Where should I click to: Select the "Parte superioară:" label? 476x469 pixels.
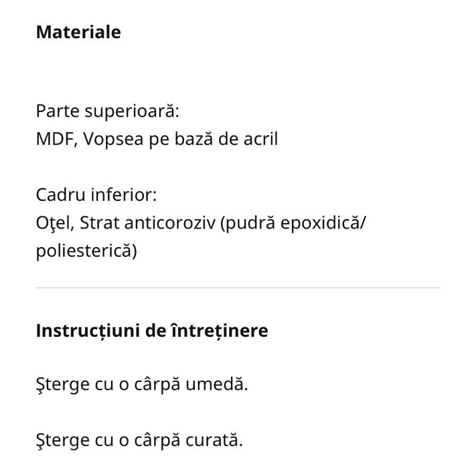tap(108, 110)
